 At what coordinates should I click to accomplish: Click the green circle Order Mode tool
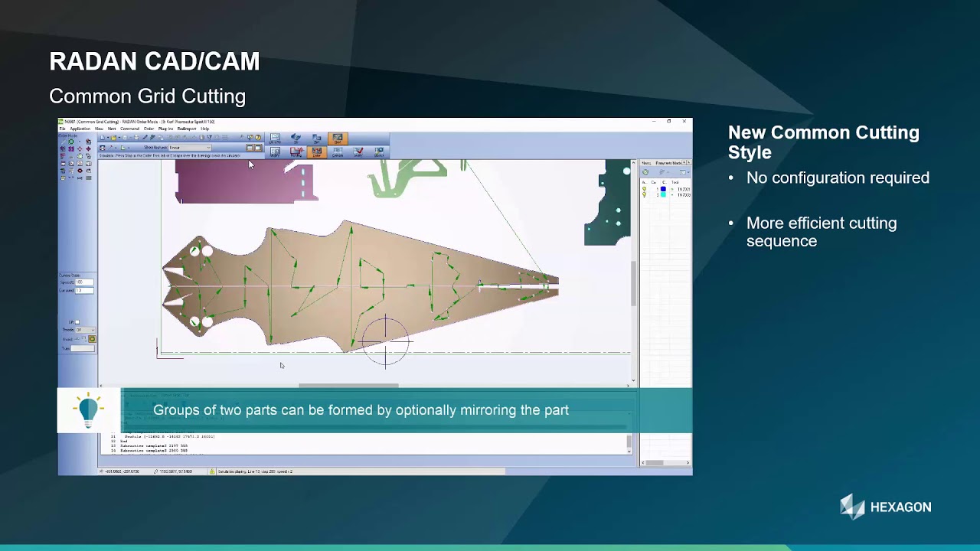click(x=71, y=142)
